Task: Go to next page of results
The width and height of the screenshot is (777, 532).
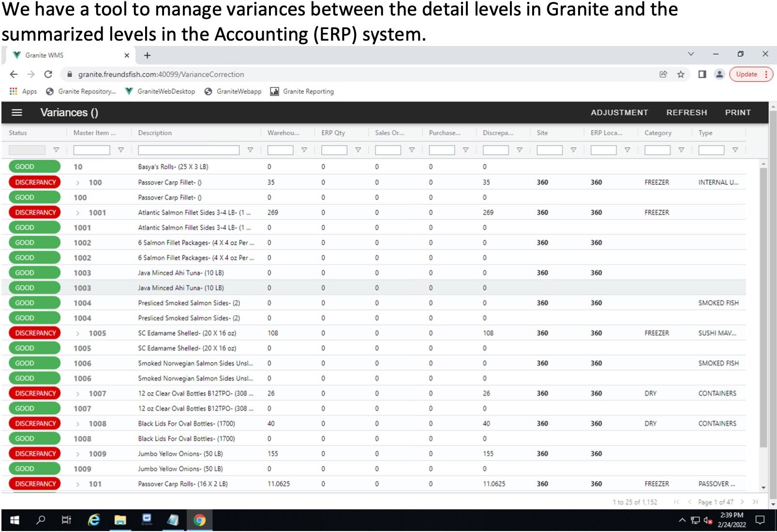Action: coord(742,502)
